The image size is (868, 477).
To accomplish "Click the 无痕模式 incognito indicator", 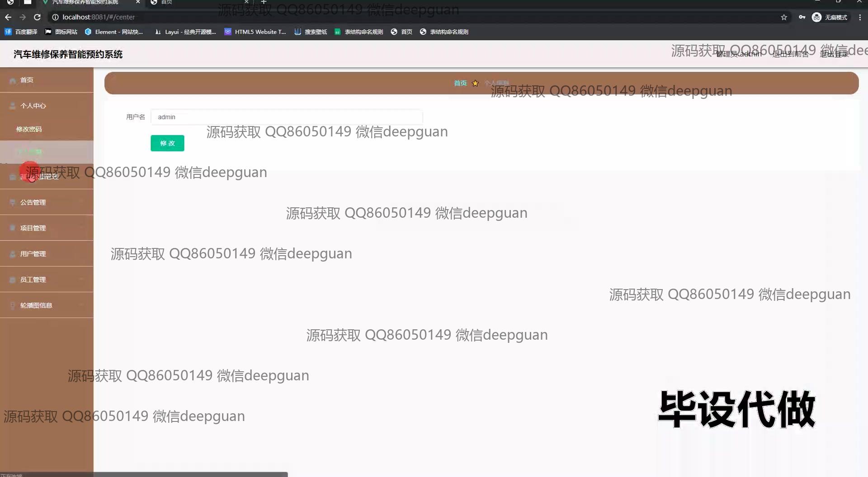I will click(830, 17).
